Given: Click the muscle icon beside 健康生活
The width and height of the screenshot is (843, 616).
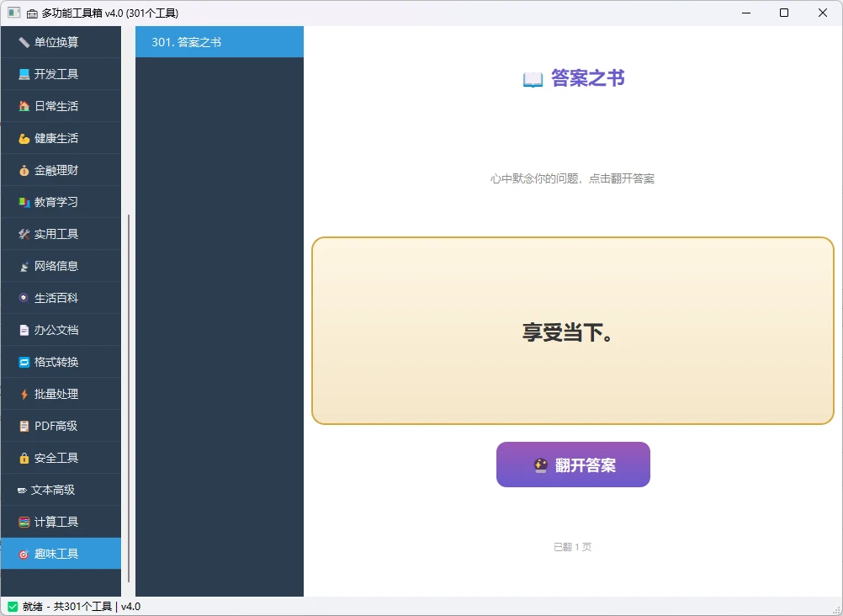Looking at the screenshot, I should 24,138.
